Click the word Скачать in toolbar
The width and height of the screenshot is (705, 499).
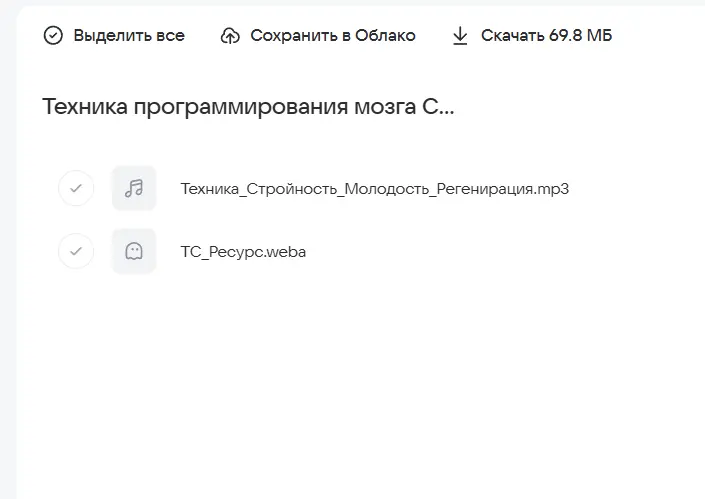pos(513,36)
